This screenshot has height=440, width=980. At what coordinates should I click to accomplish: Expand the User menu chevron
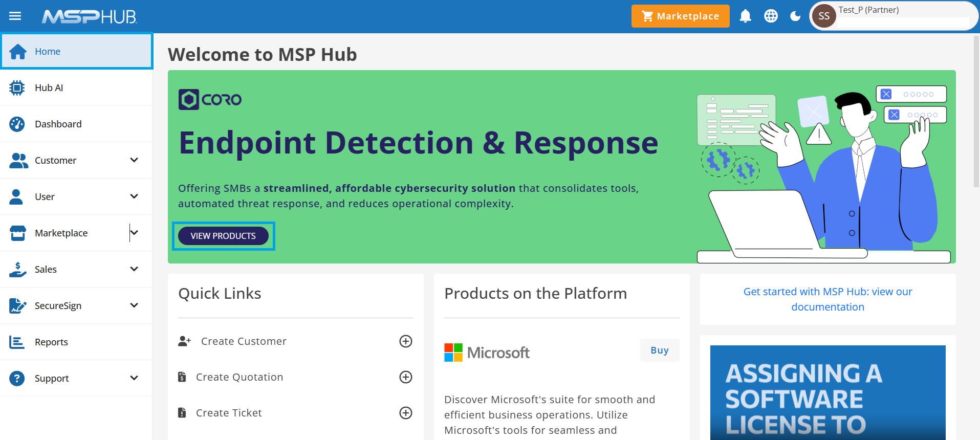[134, 196]
